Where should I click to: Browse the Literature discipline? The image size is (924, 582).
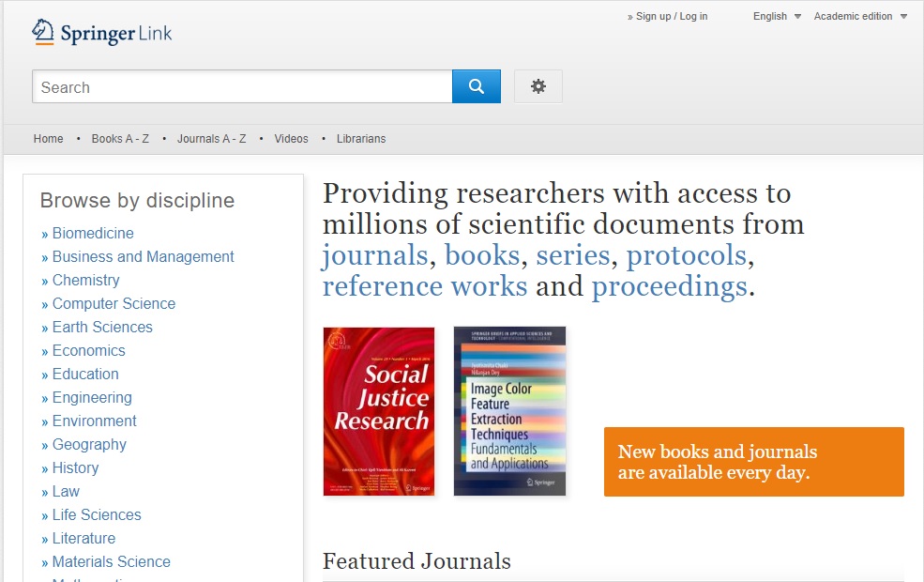click(83, 539)
